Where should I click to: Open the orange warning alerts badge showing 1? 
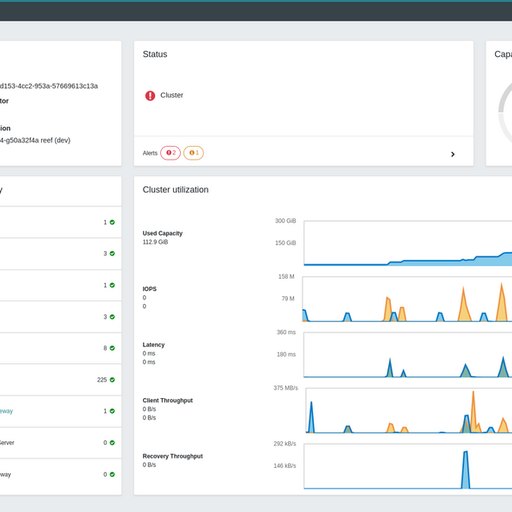pos(193,153)
